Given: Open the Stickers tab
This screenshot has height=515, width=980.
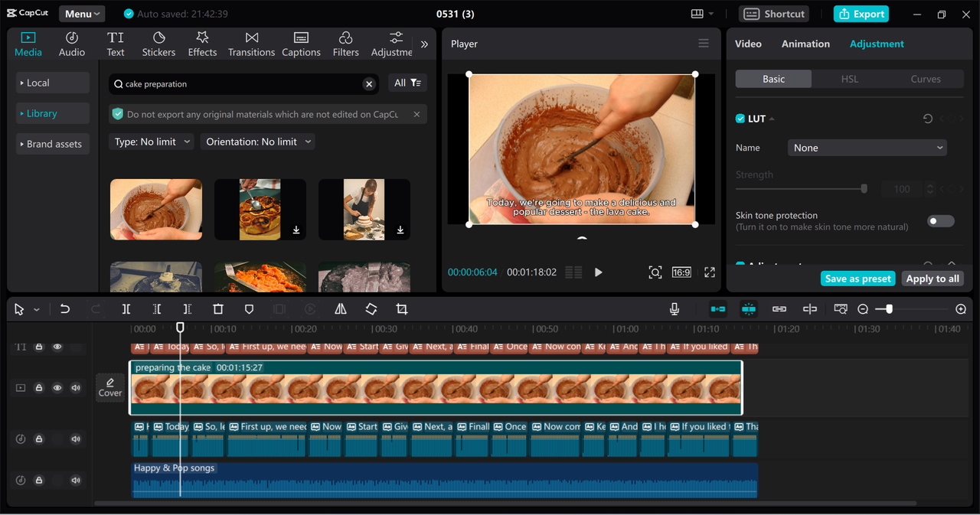Looking at the screenshot, I should click(x=158, y=44).
